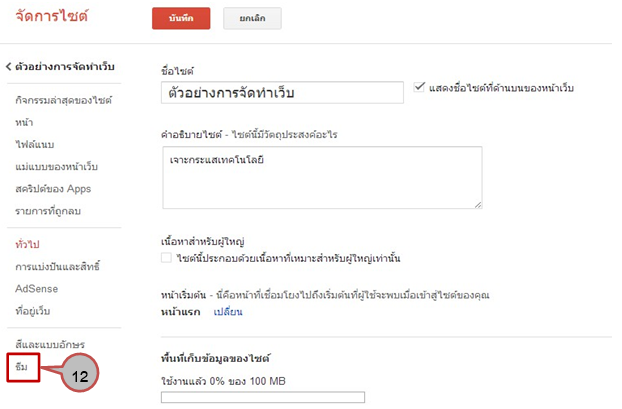622x409 pixels.
Task: Open ที่อยู่เว็บ web address settings
Action: (x=33, y=311)
